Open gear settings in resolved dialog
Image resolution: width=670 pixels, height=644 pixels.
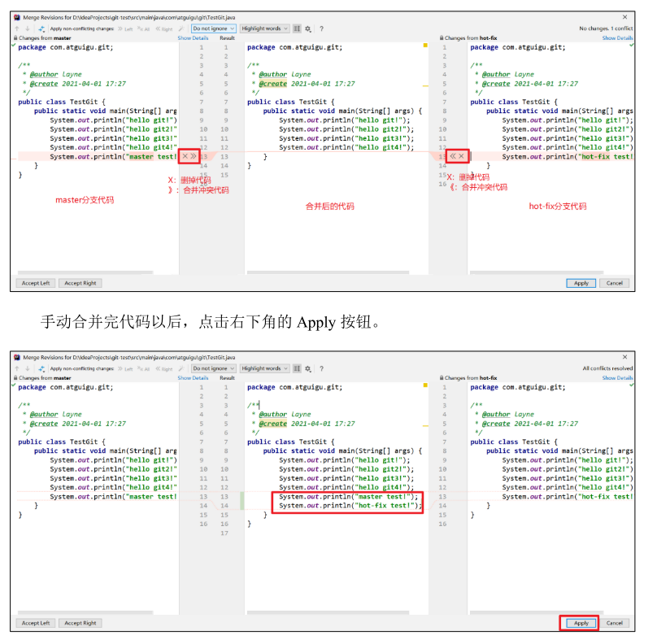(308, 368)
